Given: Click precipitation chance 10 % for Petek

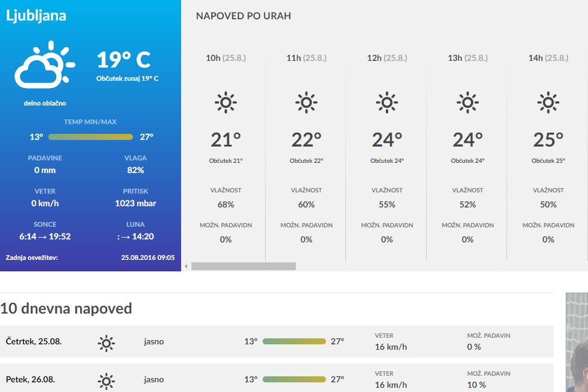Looking at the screenshot, I should (476, 385).
